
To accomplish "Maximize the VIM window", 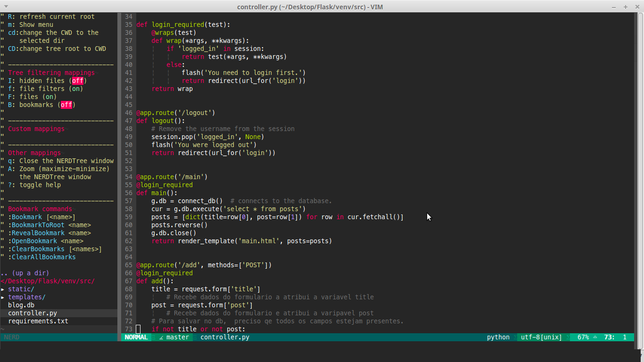I will tap(626, 7).
